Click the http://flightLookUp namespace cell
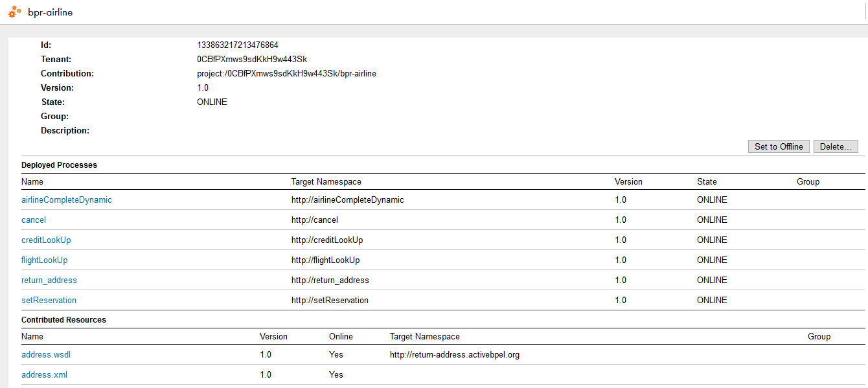This screenshot has height=388, width=868. (x=326, y=260)
